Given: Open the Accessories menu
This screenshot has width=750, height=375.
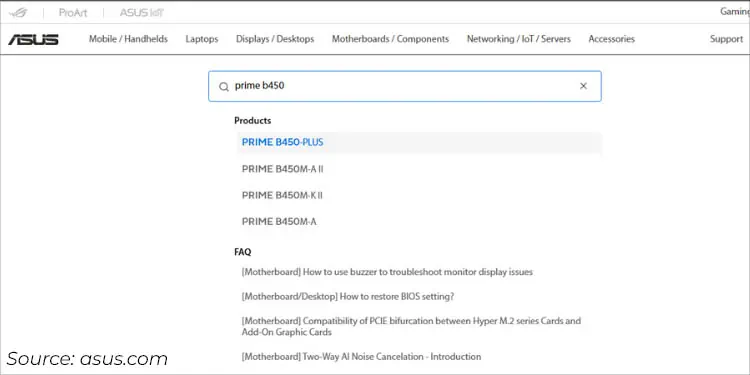Looking at the screenshot, I should point(611,39).
